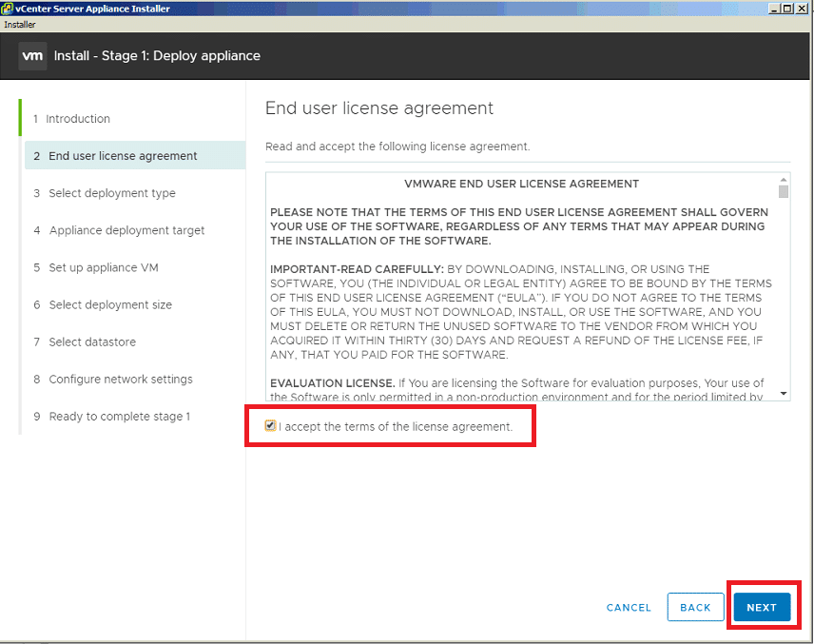This screenshot has width=814, height=644.
Task: Click the vCenter installer title bar icon
Action: 7,9
